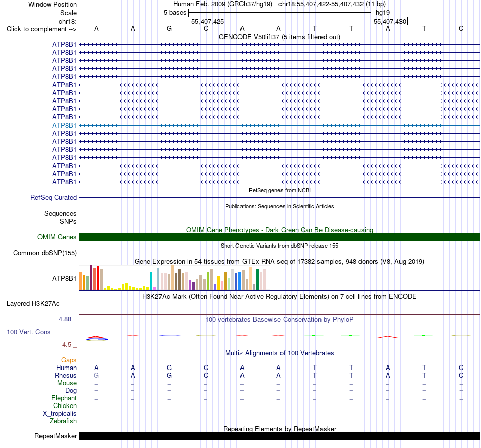Click 'Click to complement -->' to complement bases

(x=42, y=29)
